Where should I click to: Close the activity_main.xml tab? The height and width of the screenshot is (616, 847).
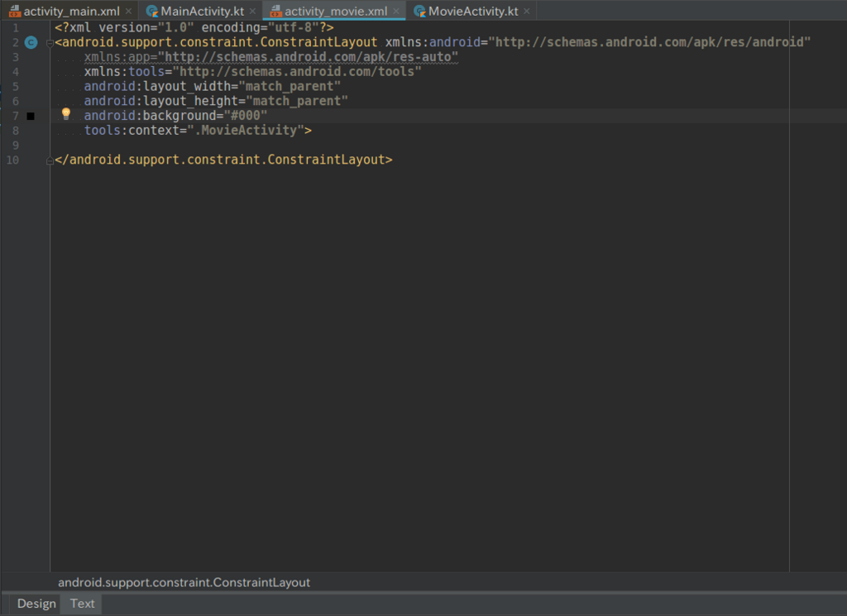point(128,11)
